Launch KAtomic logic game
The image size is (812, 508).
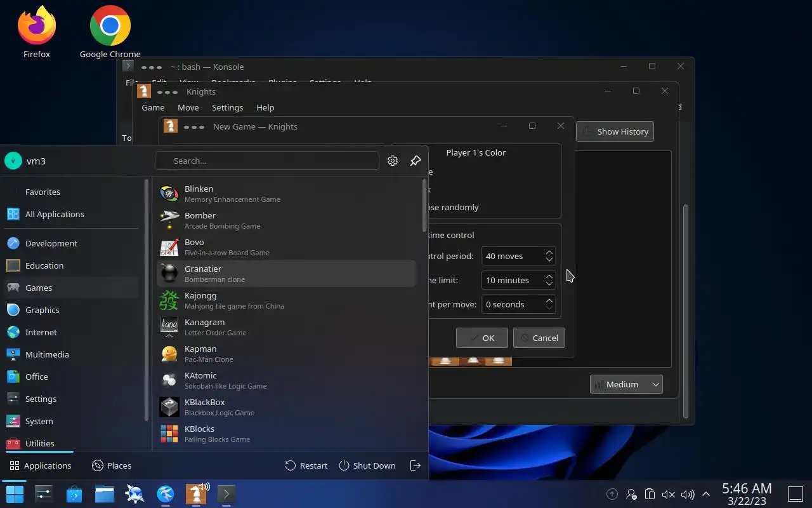click(286, 380)
